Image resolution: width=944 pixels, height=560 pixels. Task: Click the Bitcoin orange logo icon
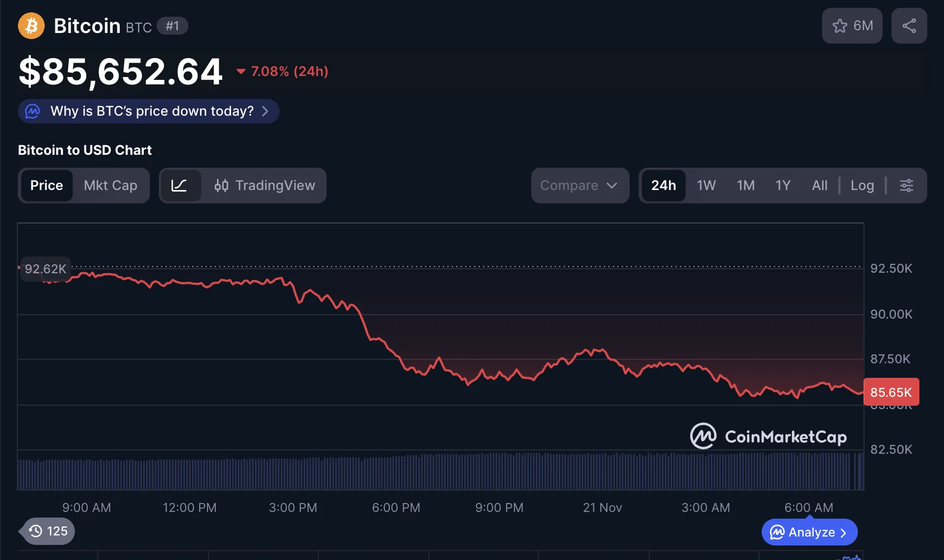[x=31, y=26]
